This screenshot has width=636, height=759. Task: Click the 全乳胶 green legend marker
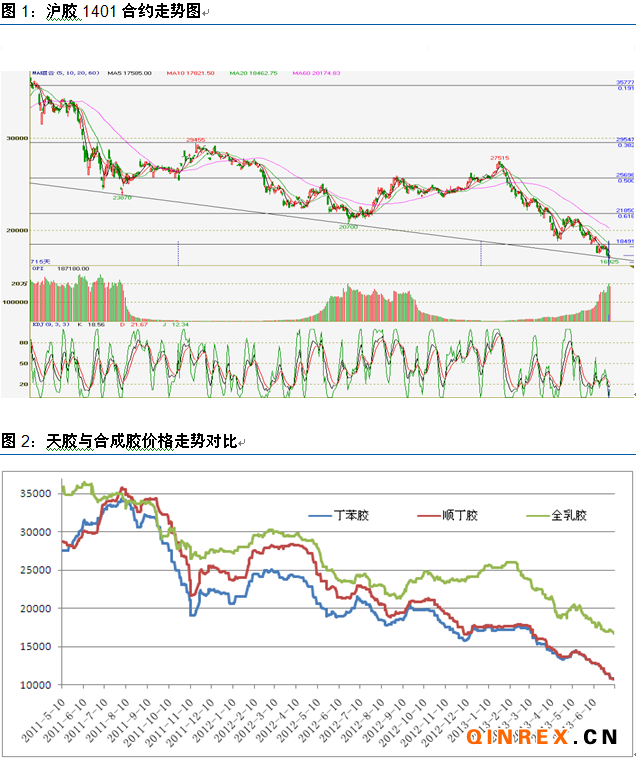point(540,517)
